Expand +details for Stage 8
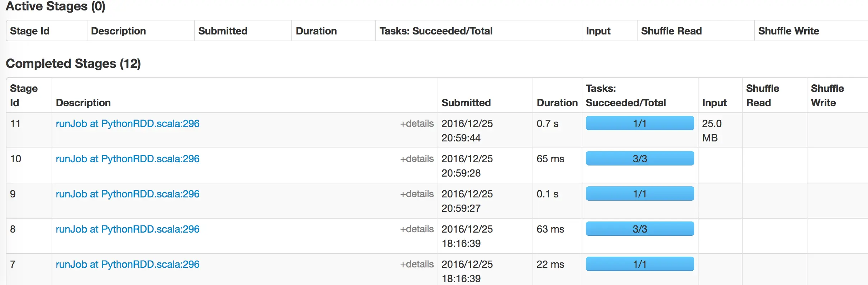The height and width of the screenshot is (285, 868). coord(417,229)
